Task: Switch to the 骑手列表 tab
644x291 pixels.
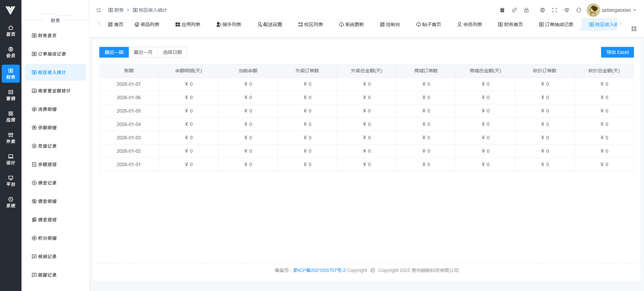Action: pos(229,24)
